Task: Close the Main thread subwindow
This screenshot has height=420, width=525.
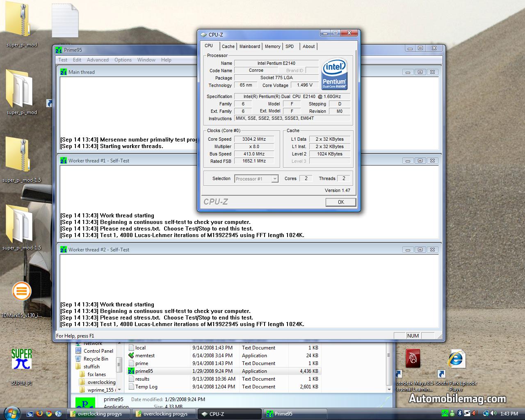Action: tap(432, 72)
